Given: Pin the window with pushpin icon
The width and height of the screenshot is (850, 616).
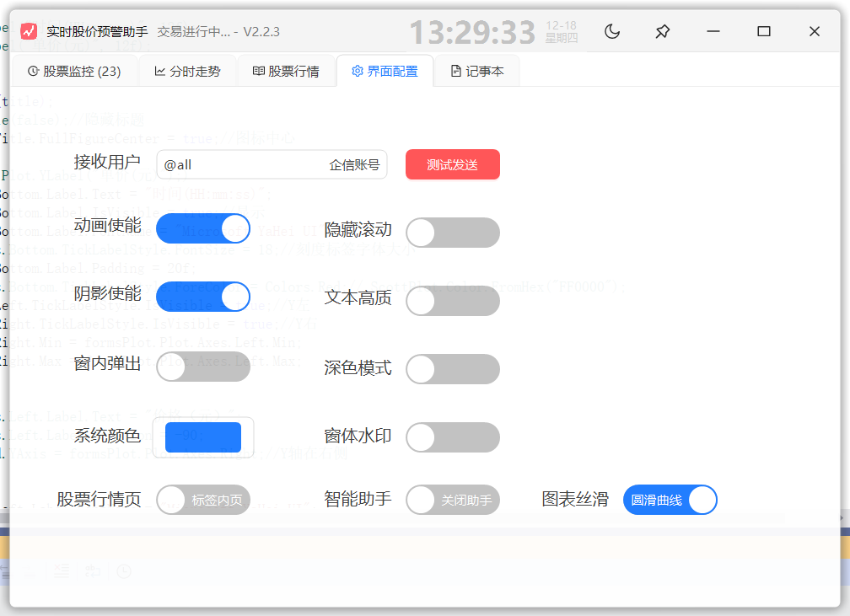Looking at the screenshot, I should 663,31.
